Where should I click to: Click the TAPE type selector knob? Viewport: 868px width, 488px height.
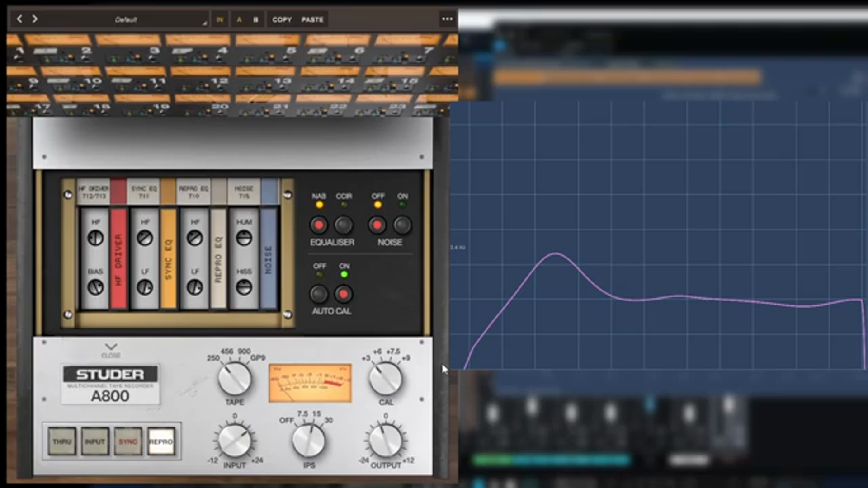[x=234, y=379]
